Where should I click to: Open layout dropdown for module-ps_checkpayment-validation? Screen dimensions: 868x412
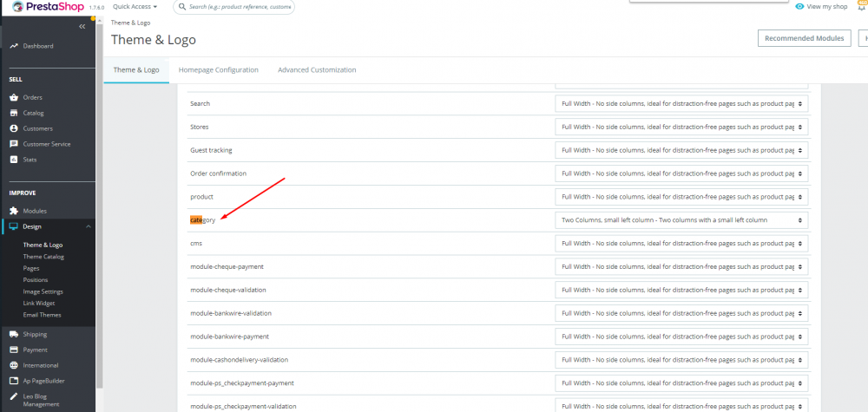[681, 406]
